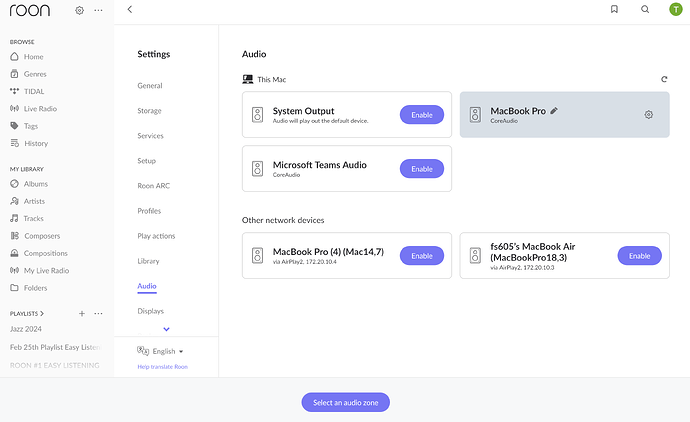Open History in sidebar
Image resolution: width=690 pixels, height=422 pixels.
click(x=29, y=143)
